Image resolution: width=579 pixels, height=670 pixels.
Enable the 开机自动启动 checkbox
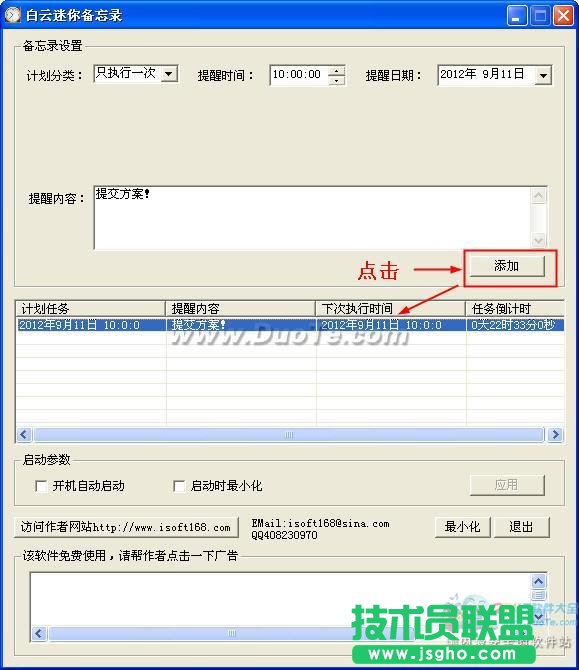41,486
